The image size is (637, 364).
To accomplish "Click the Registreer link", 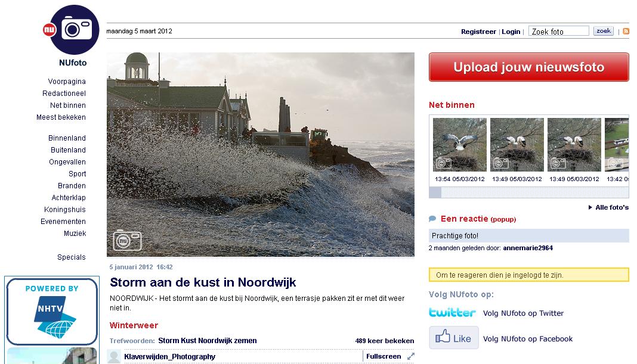I will [478, 32].
